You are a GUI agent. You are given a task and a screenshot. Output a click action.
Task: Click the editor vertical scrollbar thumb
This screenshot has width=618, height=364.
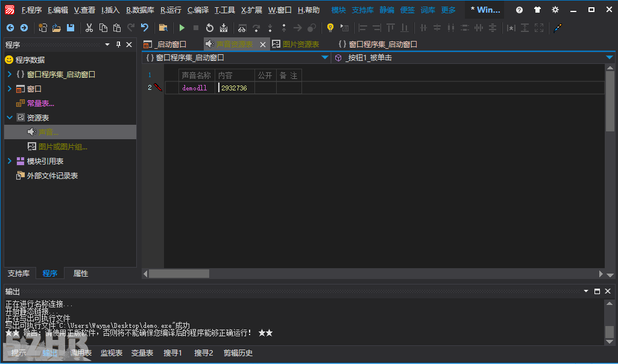coord(610,101)
